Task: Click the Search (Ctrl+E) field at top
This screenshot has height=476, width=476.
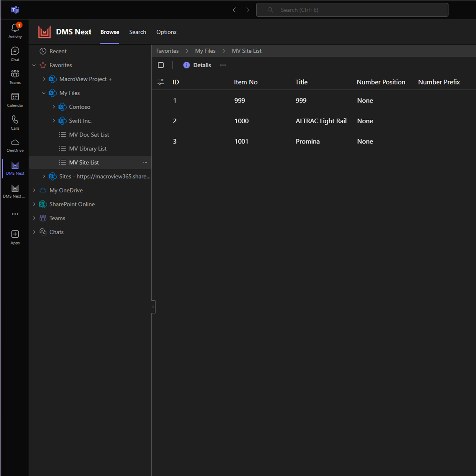Action: (352, 10)
